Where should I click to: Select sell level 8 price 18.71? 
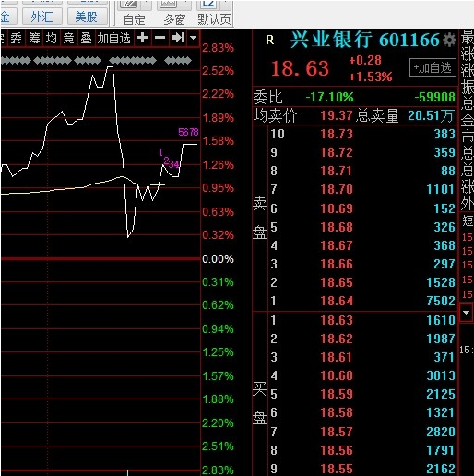[x=337, y=171]
